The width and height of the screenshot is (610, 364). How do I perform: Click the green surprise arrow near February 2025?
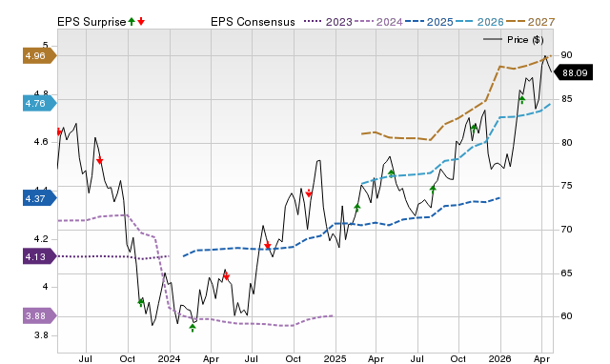coord(357,208)
